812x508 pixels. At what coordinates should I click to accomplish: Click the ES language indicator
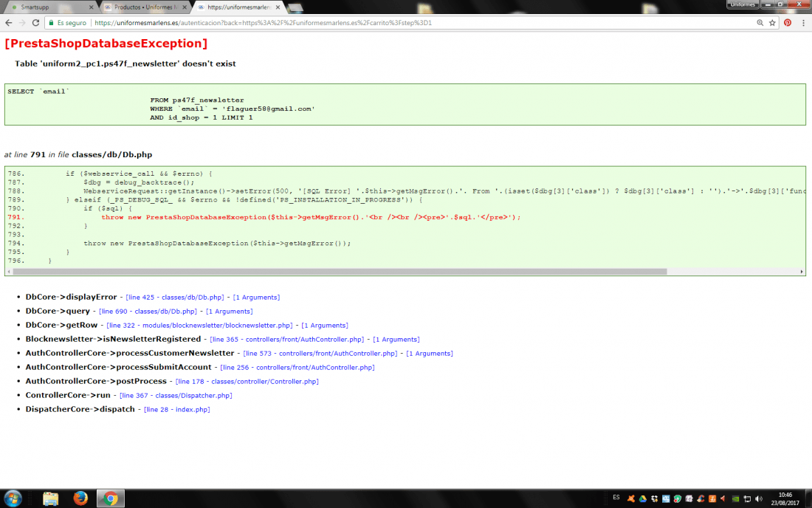coord(616,498)
